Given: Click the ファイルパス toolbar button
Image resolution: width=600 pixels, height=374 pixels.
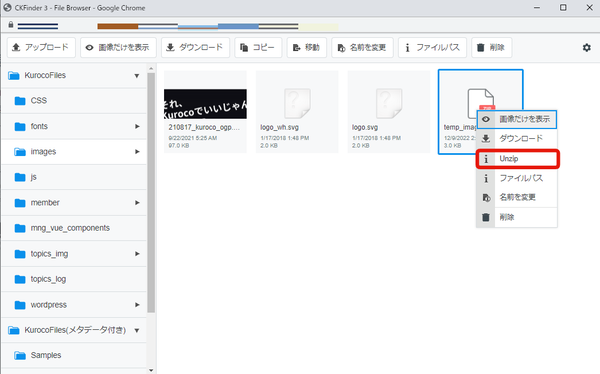Looking at the screenshot, I should [x=432, y=47].
